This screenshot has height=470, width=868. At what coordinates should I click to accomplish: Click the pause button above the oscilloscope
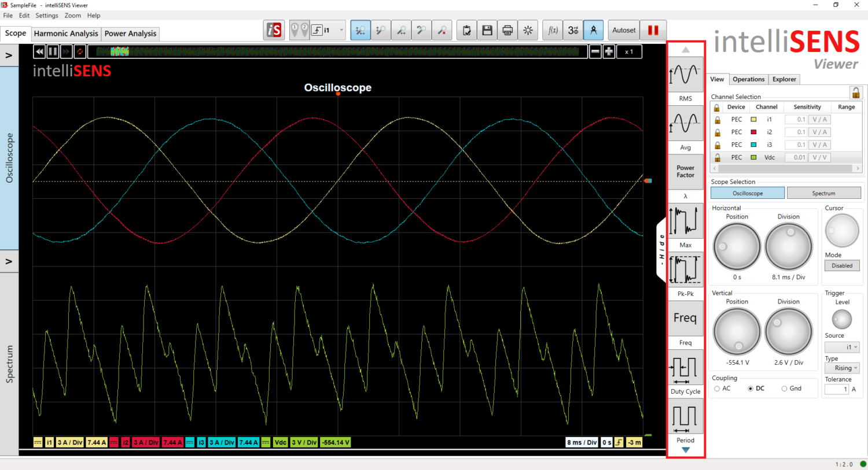coord(52,51)
